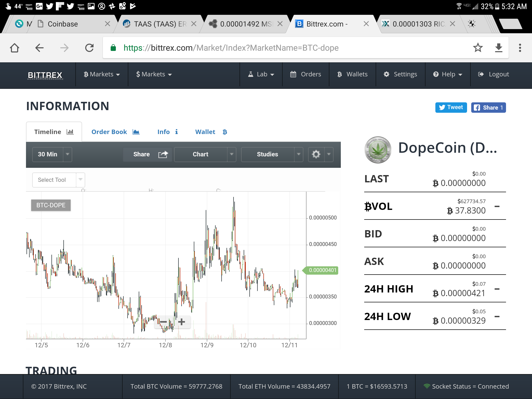532x399 pixels.
Task: Click the Total ETH Volume footer text
Action: click(284, 387)
